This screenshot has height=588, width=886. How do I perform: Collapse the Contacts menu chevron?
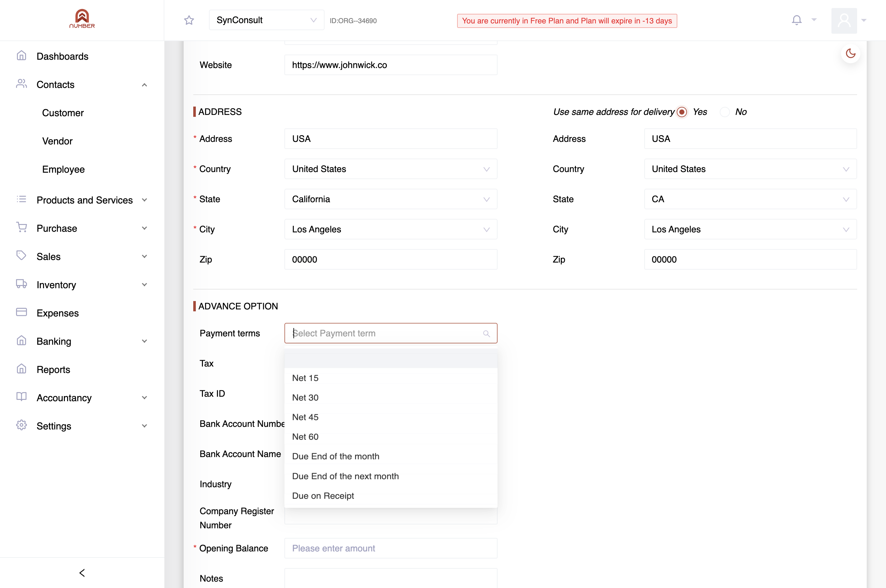144,85
